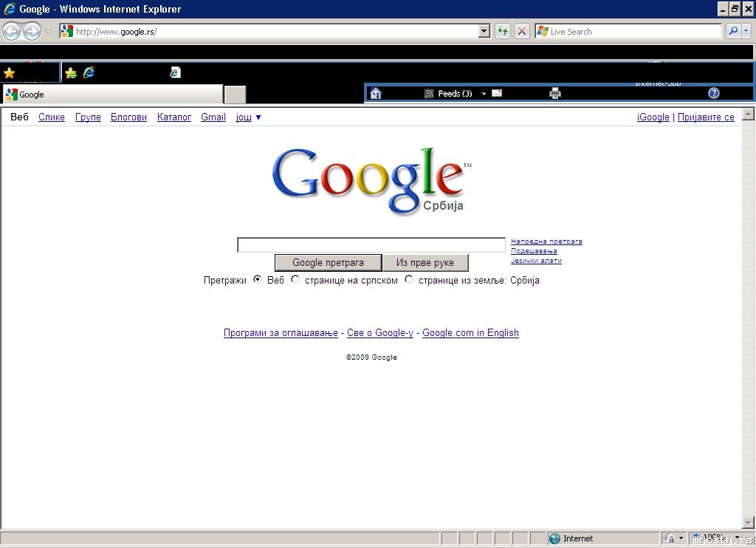756x548 pixels.
Task: Open the blank new tab button
Action: coord(236,95)
